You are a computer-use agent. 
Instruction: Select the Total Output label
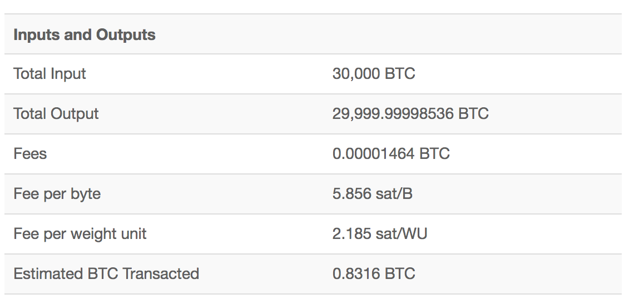coord(56,114)
